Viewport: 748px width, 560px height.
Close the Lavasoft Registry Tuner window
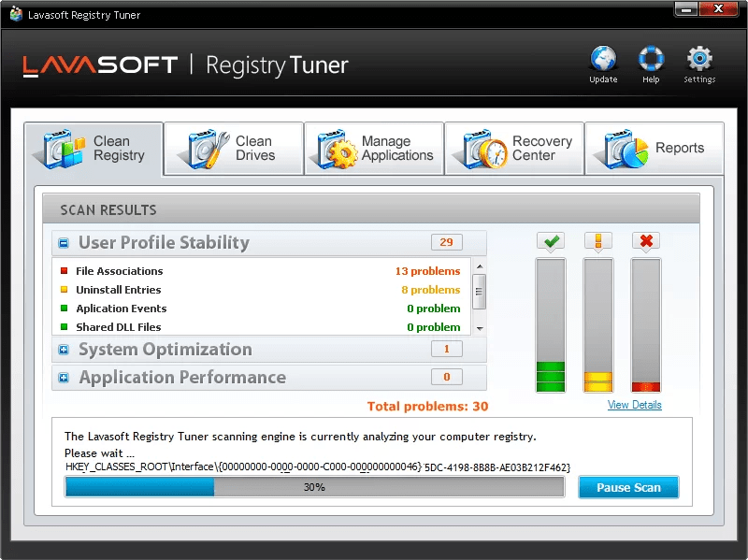(718, 9)
